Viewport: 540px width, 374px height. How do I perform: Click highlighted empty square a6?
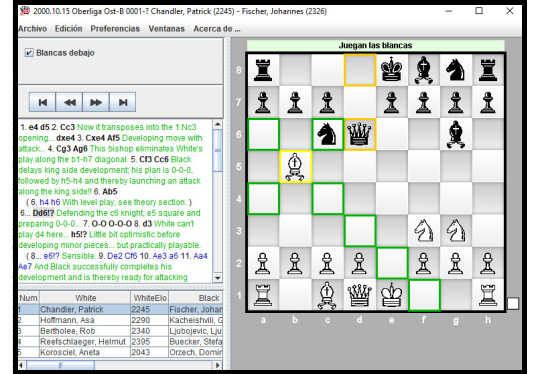[263, 134]
